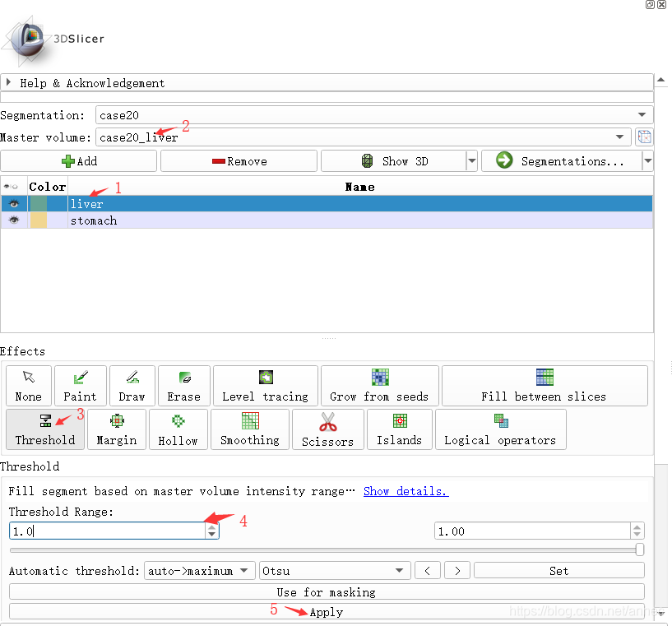This screenshot has height=626, width=672.
Task: Choose the Level tracing effect
Action: (x=266, y=386)
